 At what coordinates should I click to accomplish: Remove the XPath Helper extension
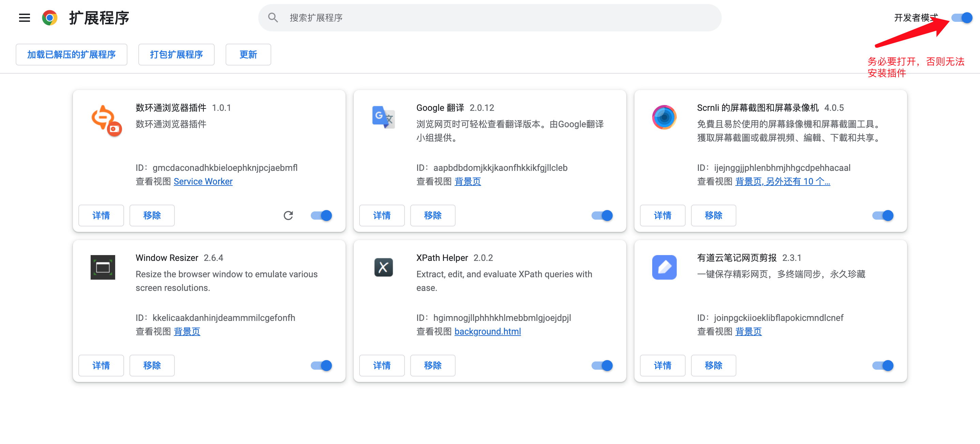[x=433, y=366]
